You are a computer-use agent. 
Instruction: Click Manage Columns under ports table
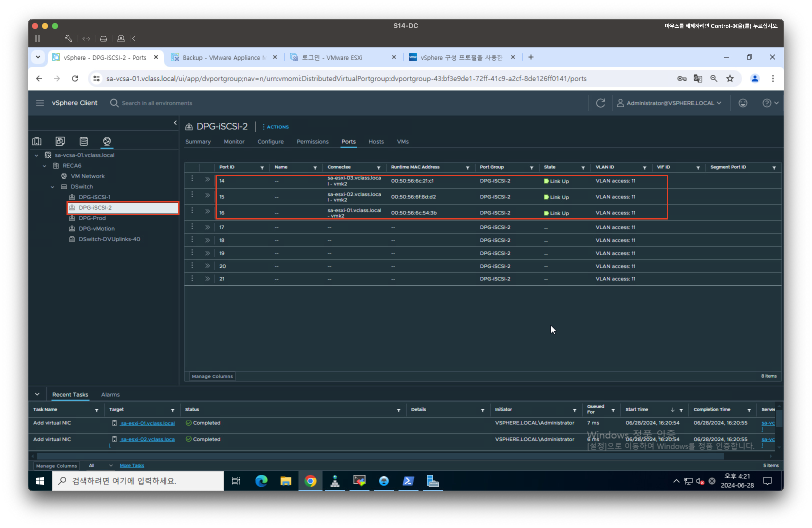click(x=212, y=376)
